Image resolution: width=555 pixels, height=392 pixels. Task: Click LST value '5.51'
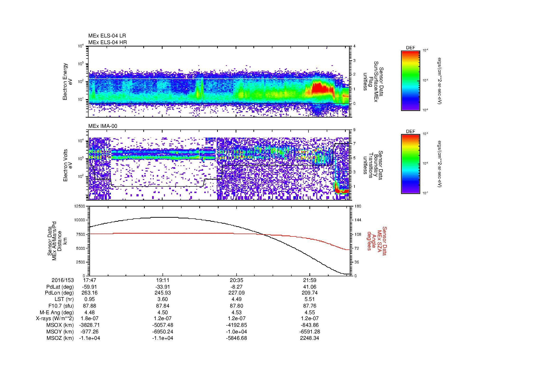(310, 300)
